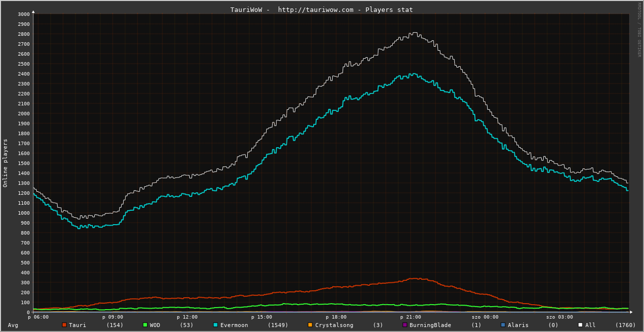Click the p 12:00 time axis label
Viewport: 644px width, 332px height.
[187, 317]
